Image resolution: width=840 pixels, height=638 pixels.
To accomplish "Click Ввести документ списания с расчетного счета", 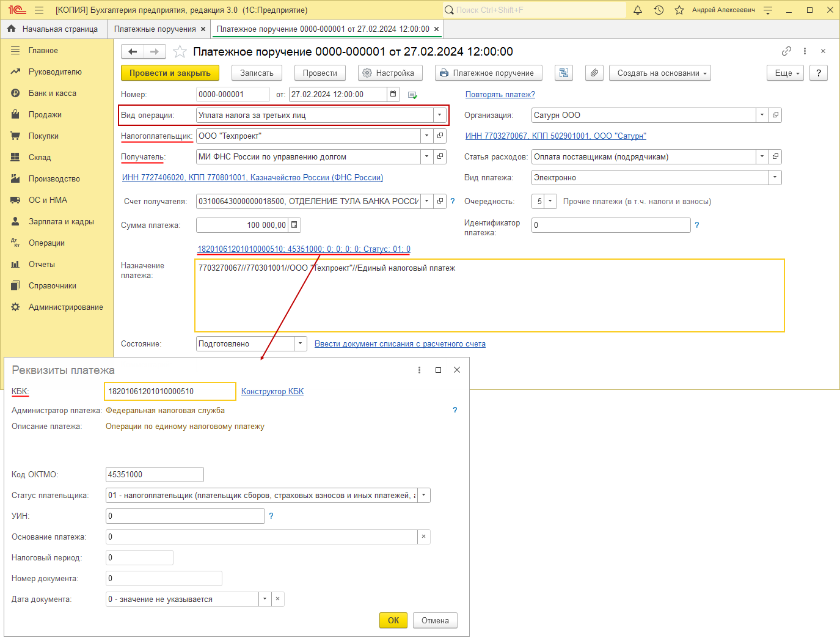I will click(400, 343).
